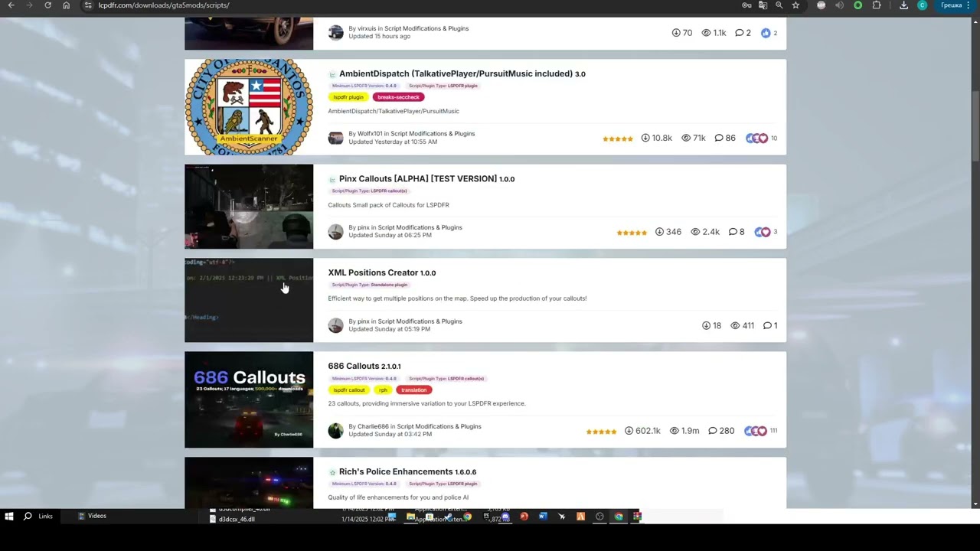The image size is (980, 551).
Task: Open Pinx Callouts [ALPHA] title link
Action: [417, 178]
